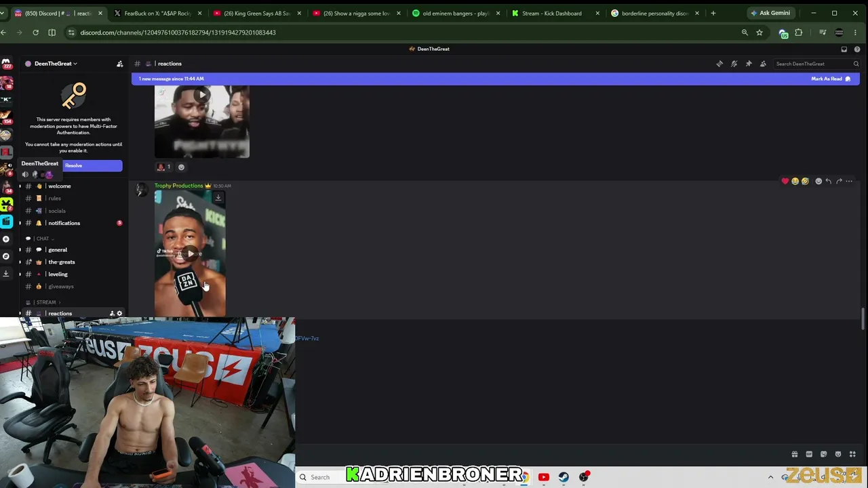Open the Threads icon in channel header
Screen dimensions: 868x488
pyautogui.click(x=719, y=64)
